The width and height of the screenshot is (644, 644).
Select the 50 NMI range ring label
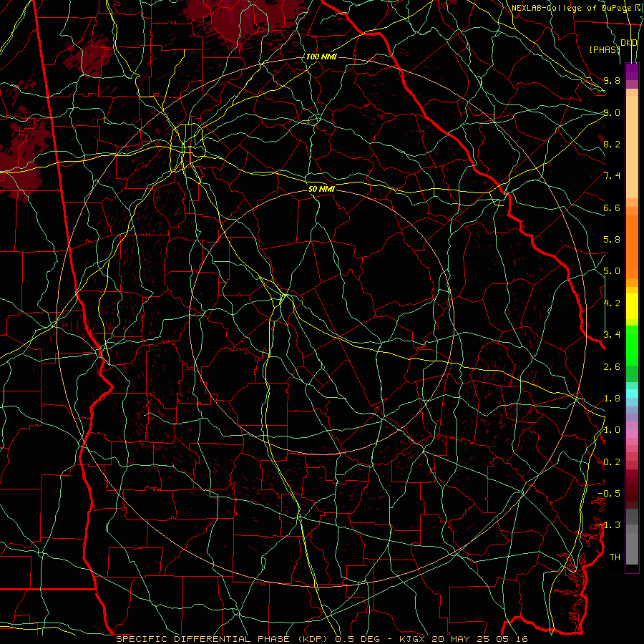pyautogui.click(x=321, y=189)
